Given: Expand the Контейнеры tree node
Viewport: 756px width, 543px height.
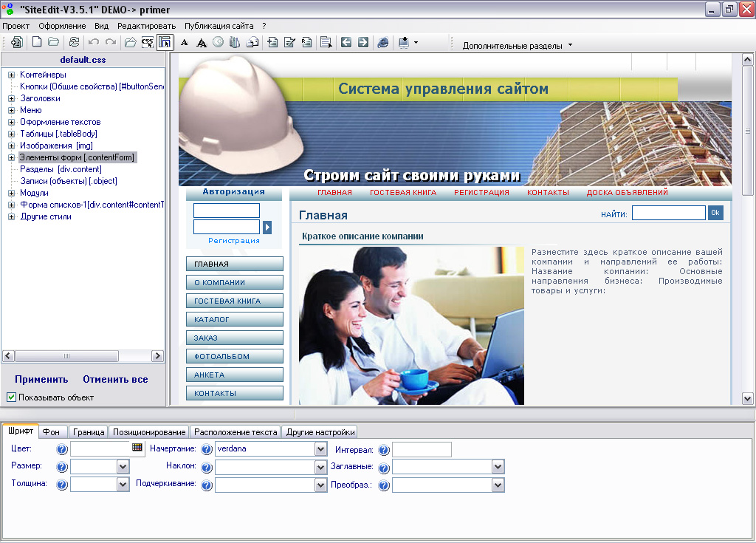Looking at the screenshot, I should tap(12, 75).
